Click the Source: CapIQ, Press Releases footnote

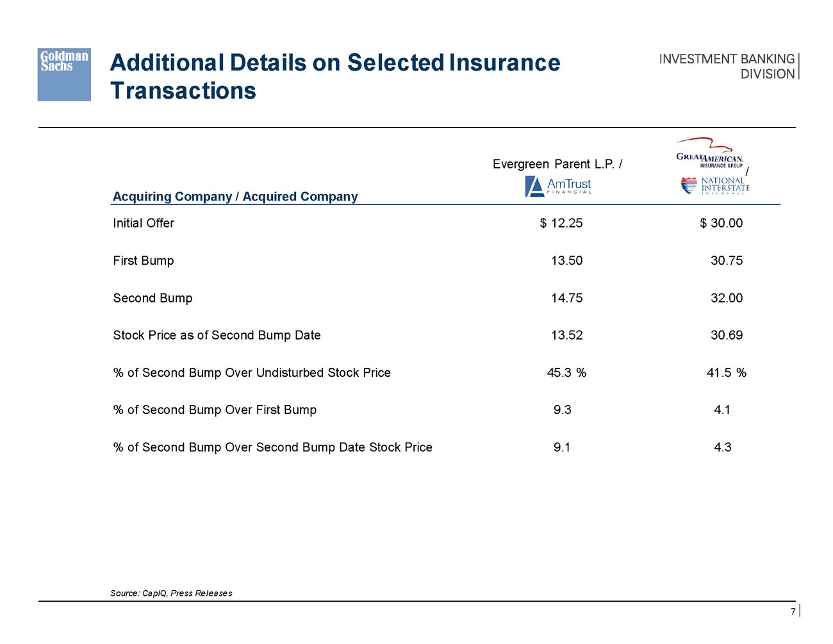click(171, 593)
